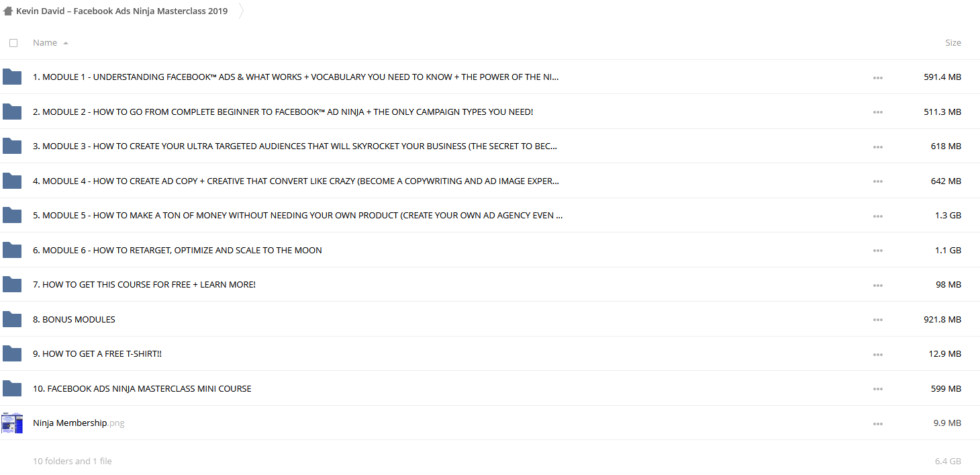This screenshot has height=475, width=980.
Task: Toggle the select-all checkbox in header
Action: [x=13, y=43]
